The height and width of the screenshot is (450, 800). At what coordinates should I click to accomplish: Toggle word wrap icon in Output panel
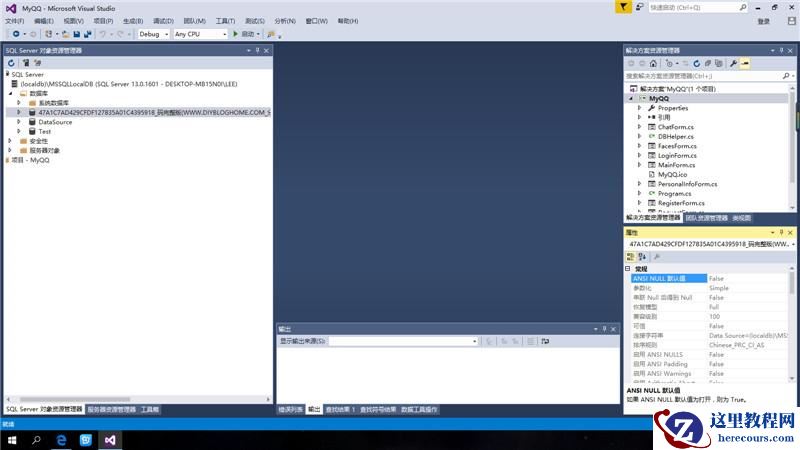pyautogui.click(x=545, y=341)
